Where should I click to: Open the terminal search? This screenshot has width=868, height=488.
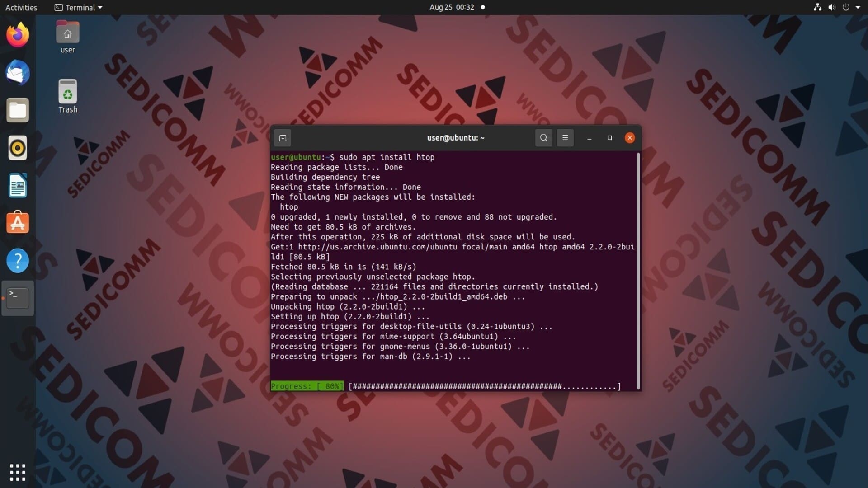click(x=543, y=138)
